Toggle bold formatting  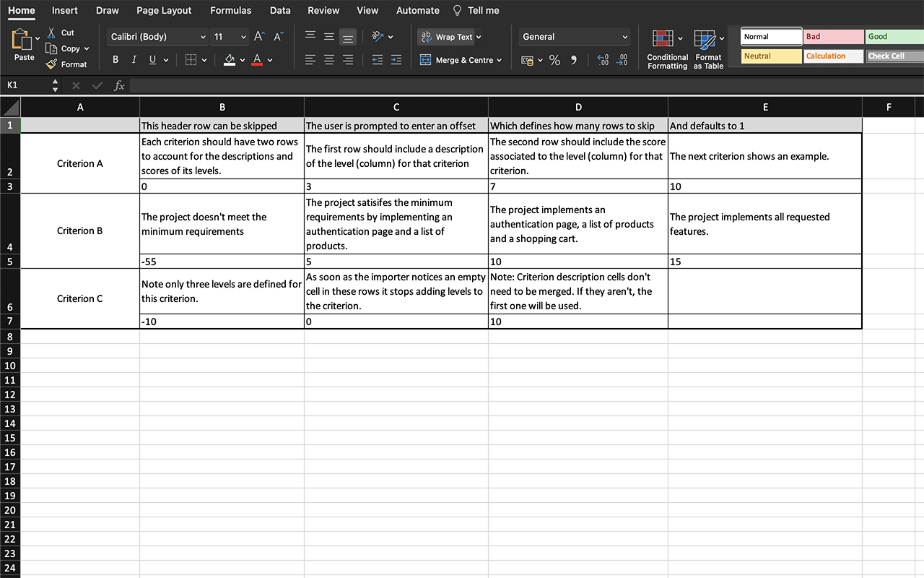tap(115, 59)
